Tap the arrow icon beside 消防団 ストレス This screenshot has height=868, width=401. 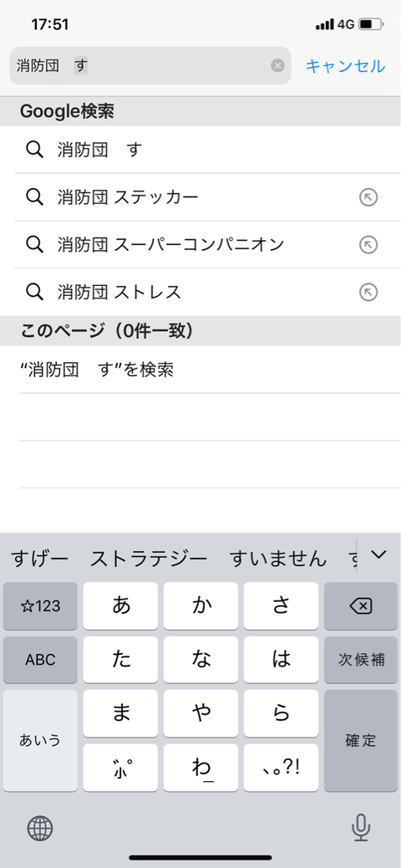pyautogui.click(x=368, y=292)
